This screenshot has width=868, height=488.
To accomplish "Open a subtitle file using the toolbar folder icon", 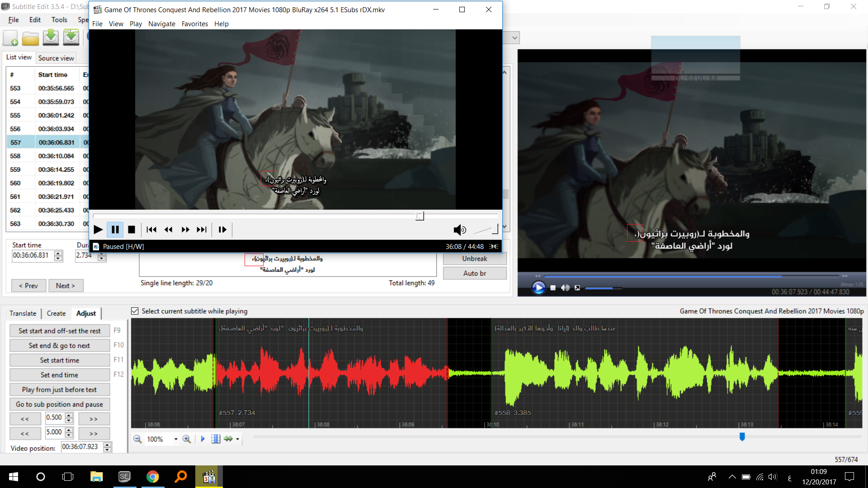I will (x=30, y=38).
